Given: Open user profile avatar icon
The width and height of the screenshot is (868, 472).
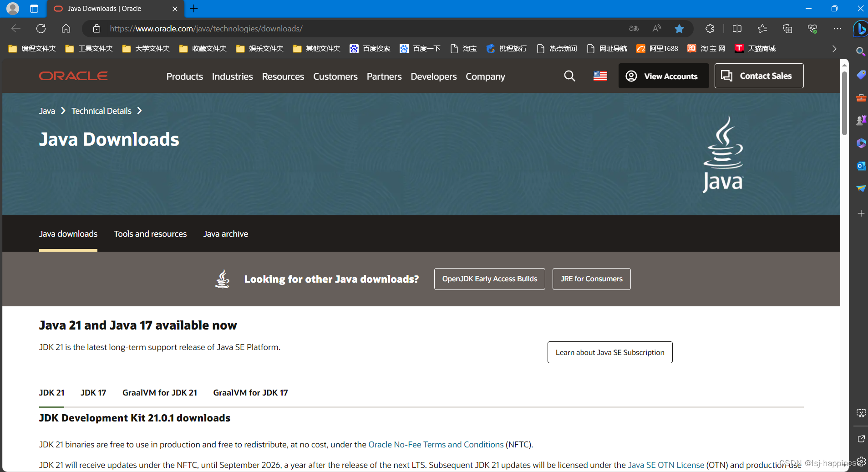Looking at the screenshot, I should click(x=13, y=9).
